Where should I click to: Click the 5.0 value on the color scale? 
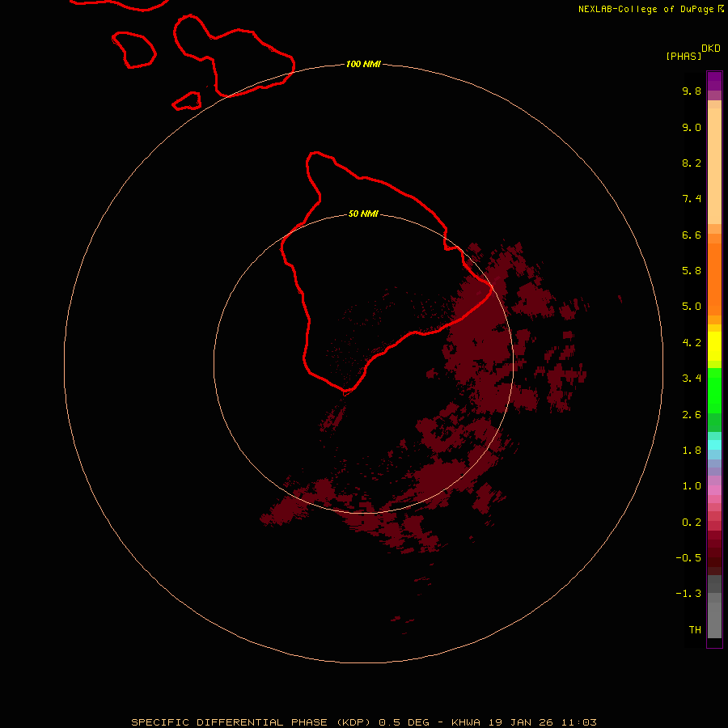pos(692,307)
